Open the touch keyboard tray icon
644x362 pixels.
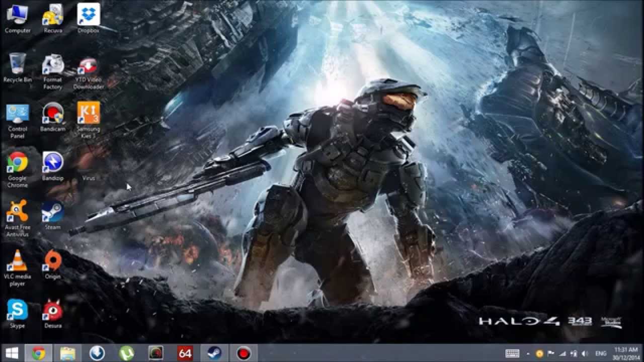(x=512, y=353)
